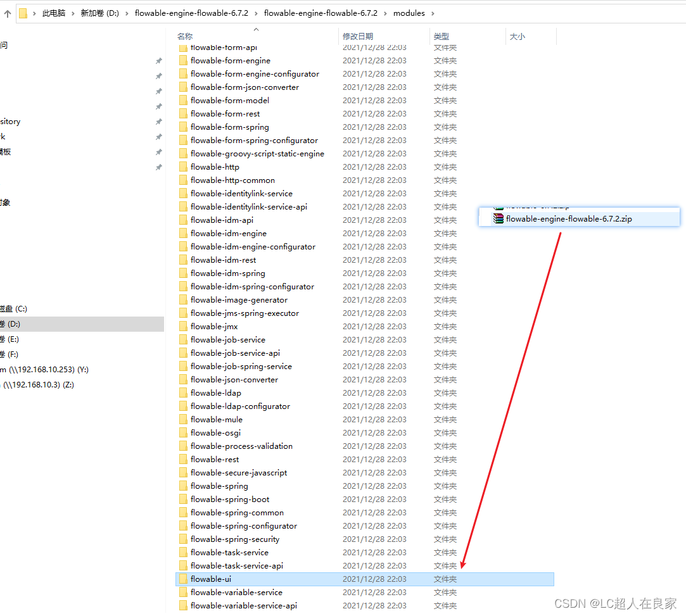Select the flowable-idm-api folder icon

(183, 220)
